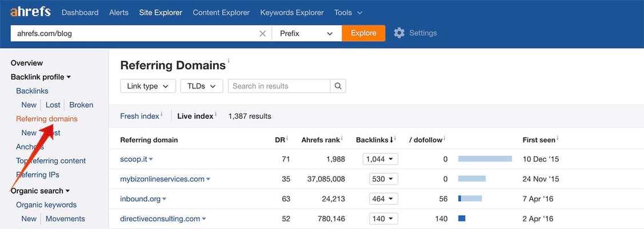Open Overview in sidebar
644x229 pixels.
tap(27, 63)
